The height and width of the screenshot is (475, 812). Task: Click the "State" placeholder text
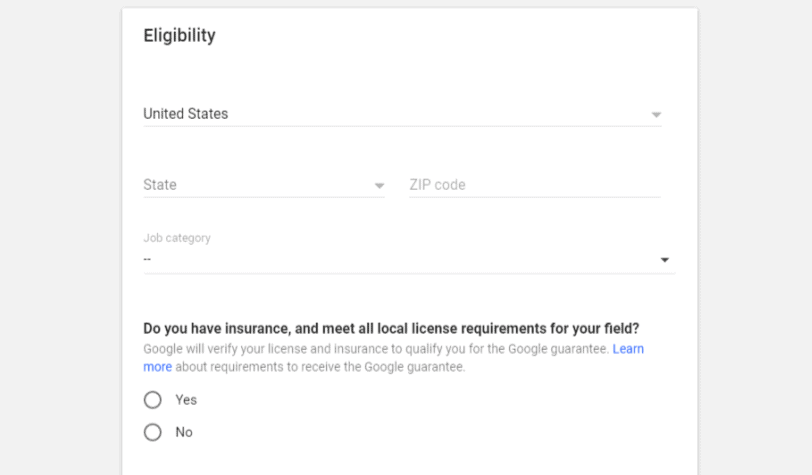[160, 184]
